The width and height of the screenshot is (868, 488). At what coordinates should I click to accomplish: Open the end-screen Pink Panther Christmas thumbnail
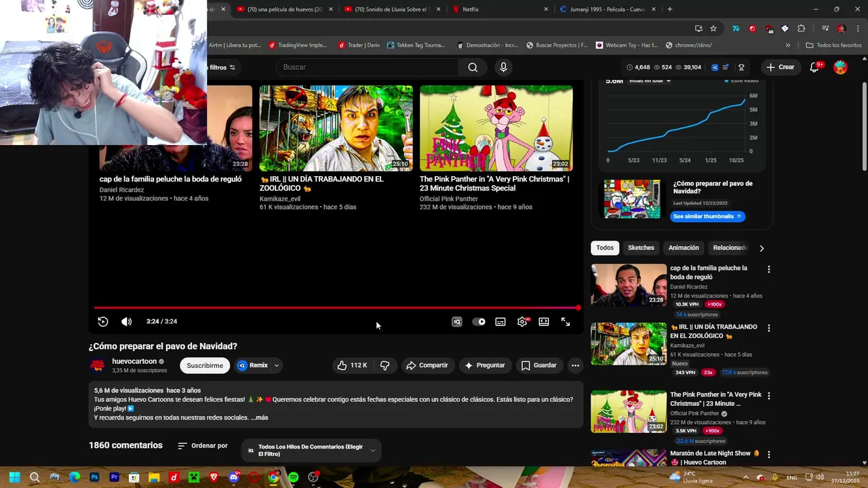[496, 128]
